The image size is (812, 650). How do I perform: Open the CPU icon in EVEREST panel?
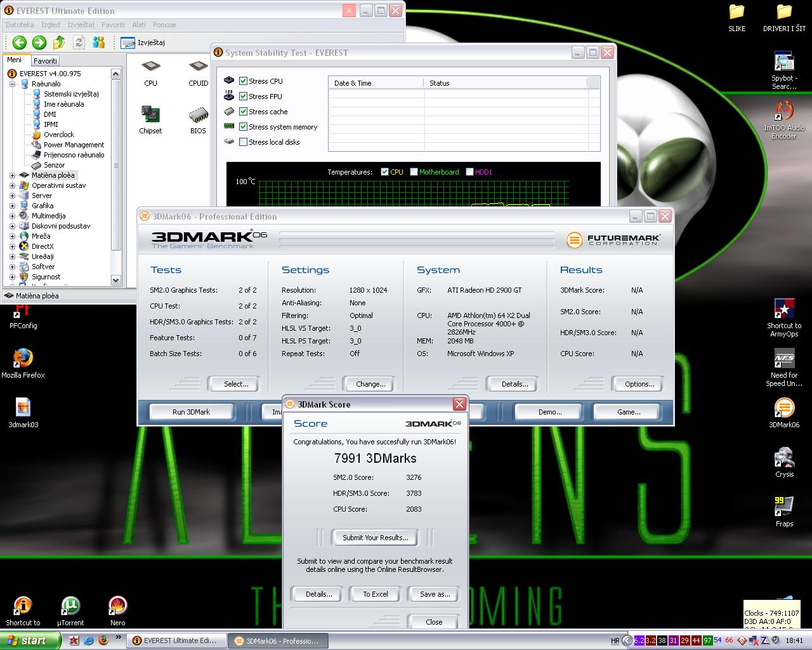click(x=150, y=74)
